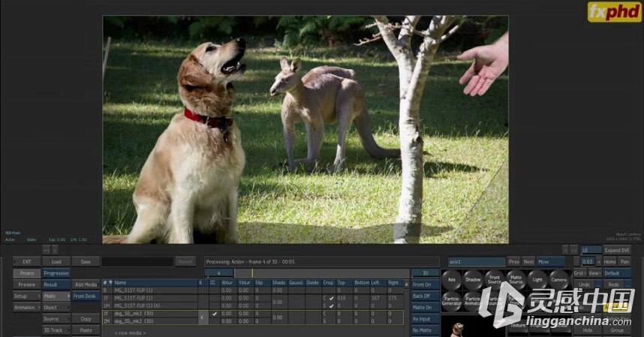
Task: Add a Particle Generator node
Action: [451, 301]
